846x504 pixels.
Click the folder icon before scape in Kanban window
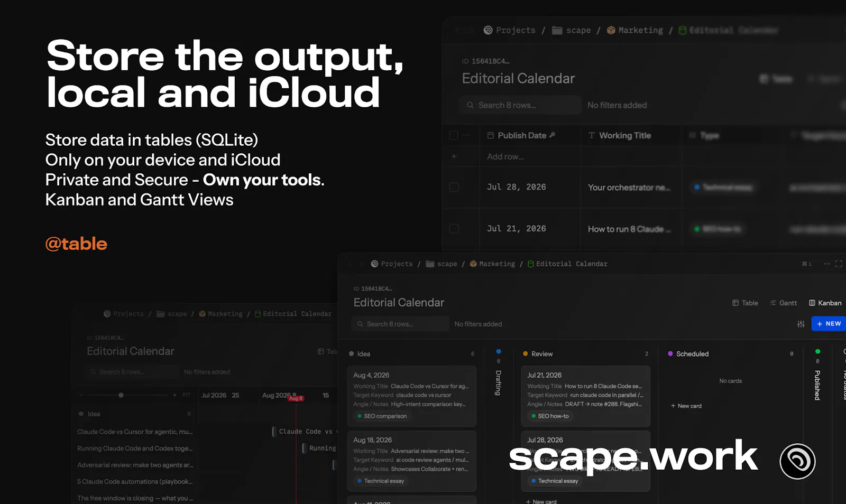pyautogui.click(x=430, y=264)
